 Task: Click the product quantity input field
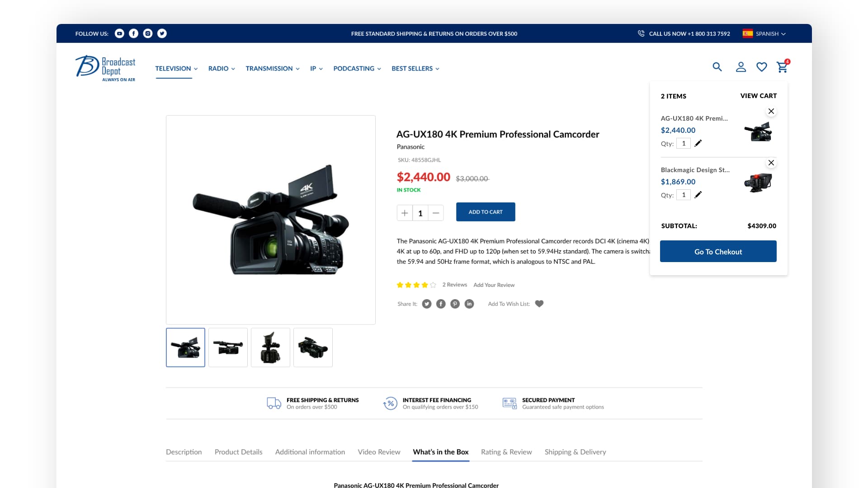420,213
